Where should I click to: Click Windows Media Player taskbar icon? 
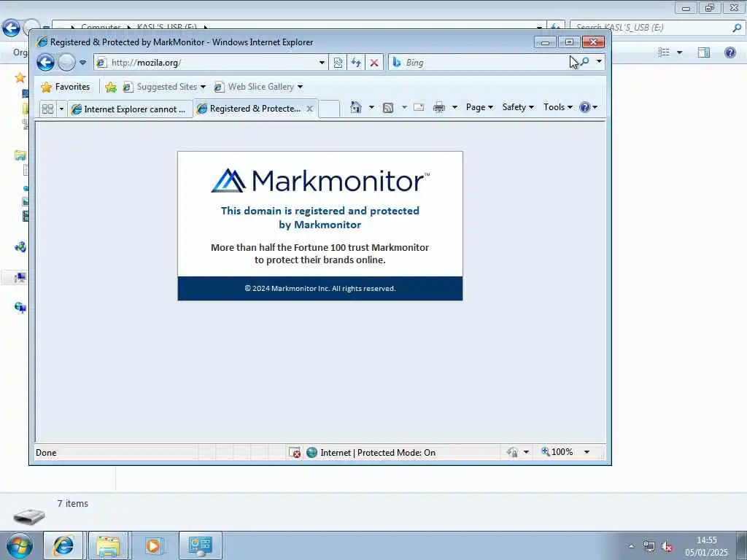tap(153, 545)
